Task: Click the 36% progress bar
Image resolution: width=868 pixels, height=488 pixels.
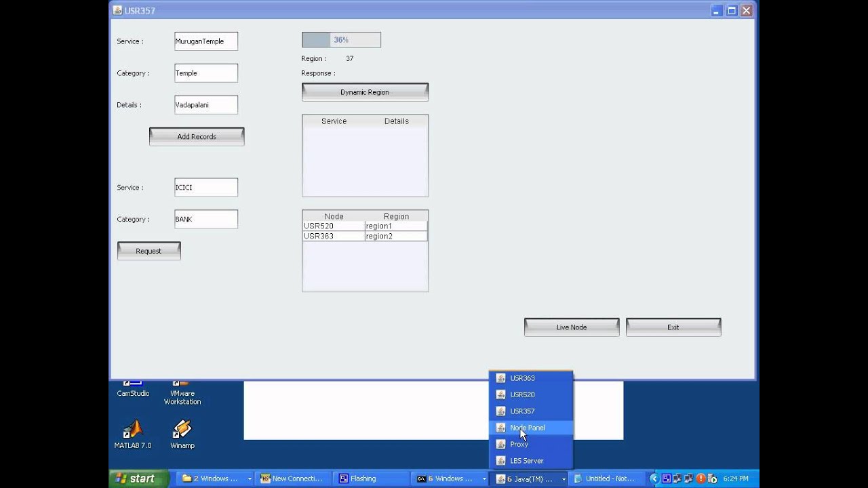Action: pyautogui.click(x=341, y=40)
